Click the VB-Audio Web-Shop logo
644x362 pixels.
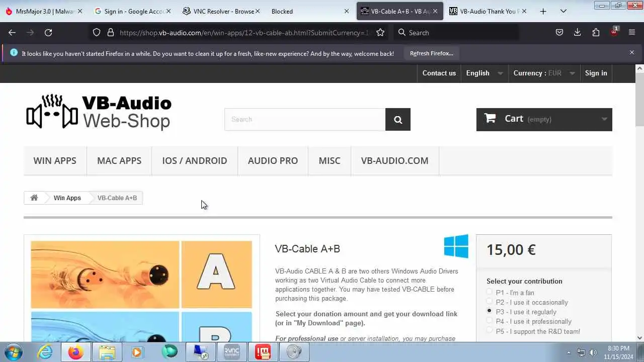pyautogui.click(x=99, y=112)
